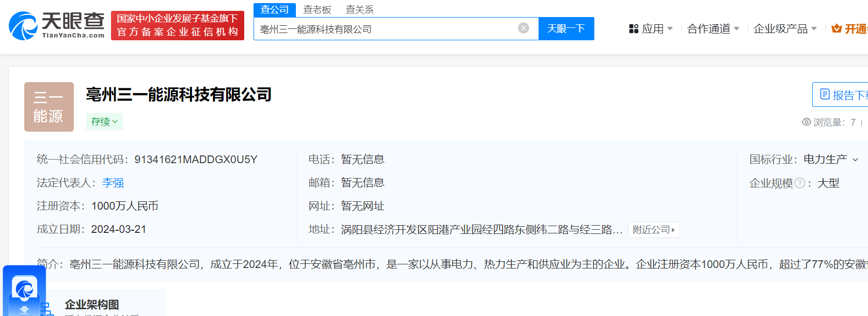This screenshot has width=868, height=316.
Task: Click the view count eye icon
Action: (806, 122)
